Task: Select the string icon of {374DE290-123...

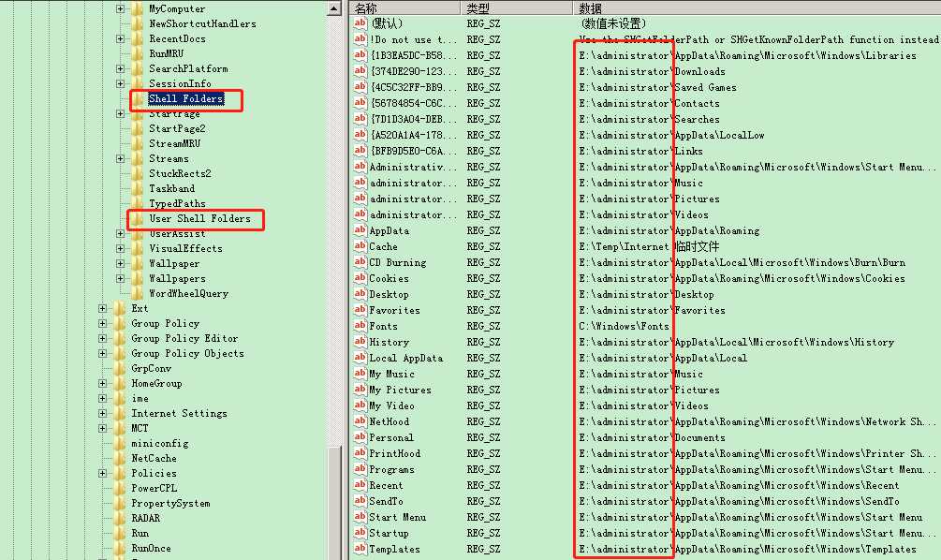Action: [360, 71]
